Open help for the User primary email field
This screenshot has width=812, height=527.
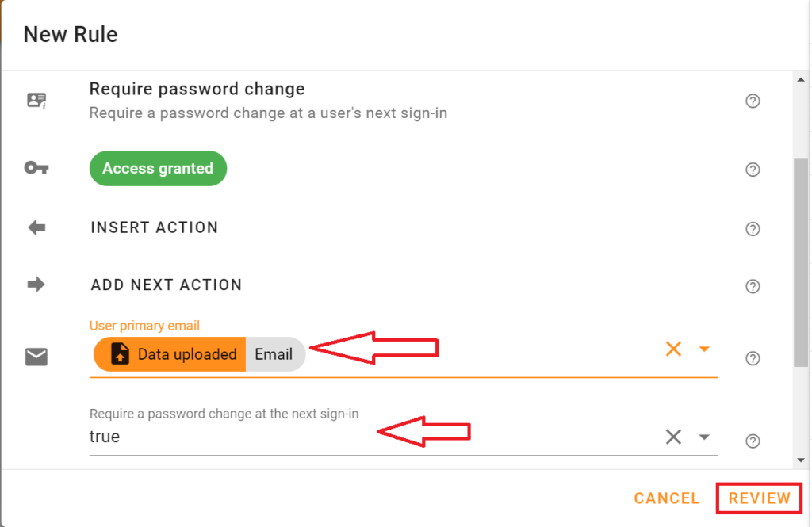click(x=753, y=358)
